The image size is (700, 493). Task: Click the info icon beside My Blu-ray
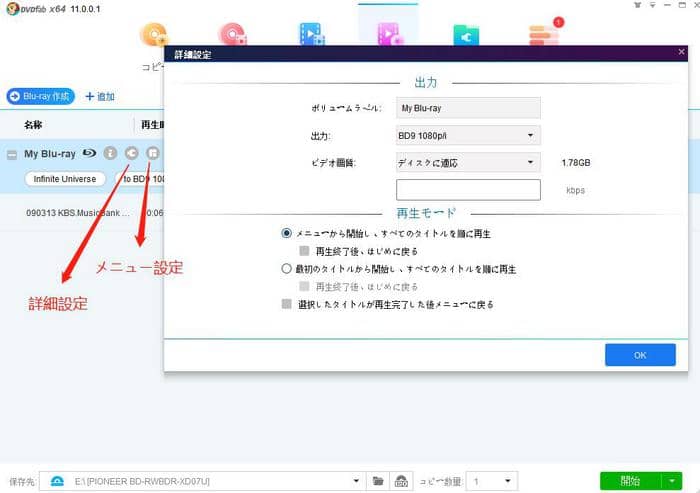[110, 154]
